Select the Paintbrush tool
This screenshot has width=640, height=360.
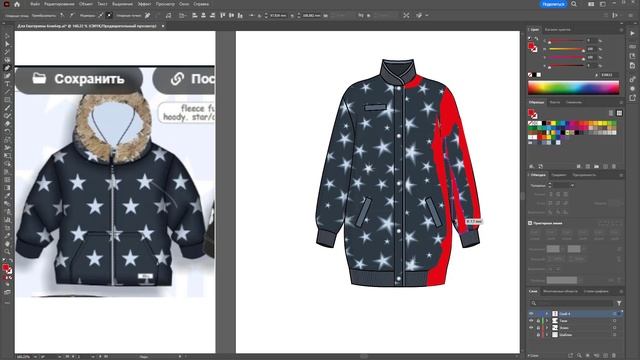7,108
